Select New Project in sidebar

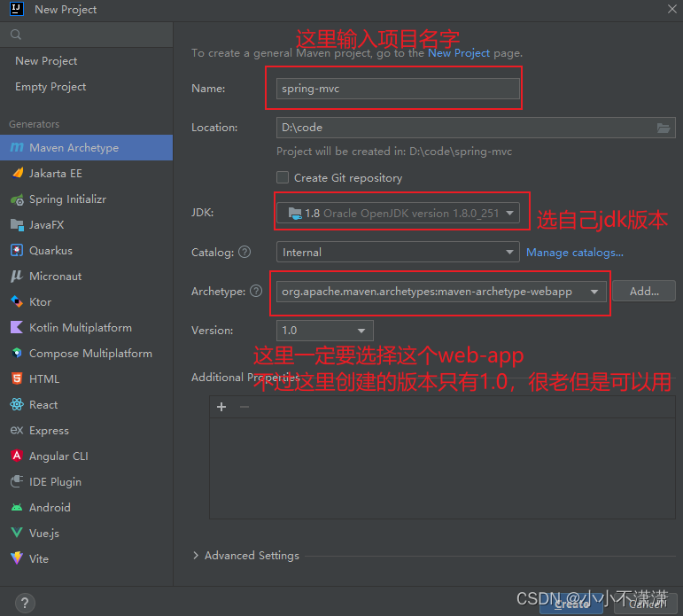pyautogui.click(x=46, y=61)
